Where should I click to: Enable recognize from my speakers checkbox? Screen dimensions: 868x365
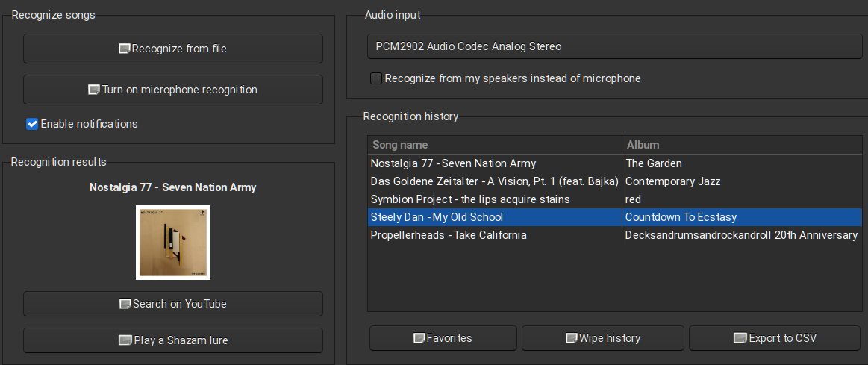click(x=376, y=78)
